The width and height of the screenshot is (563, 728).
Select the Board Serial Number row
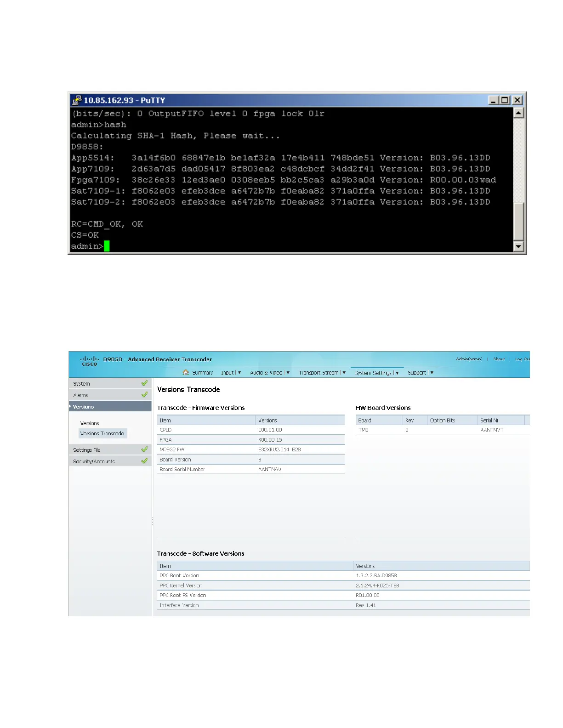tap(251, 469)
